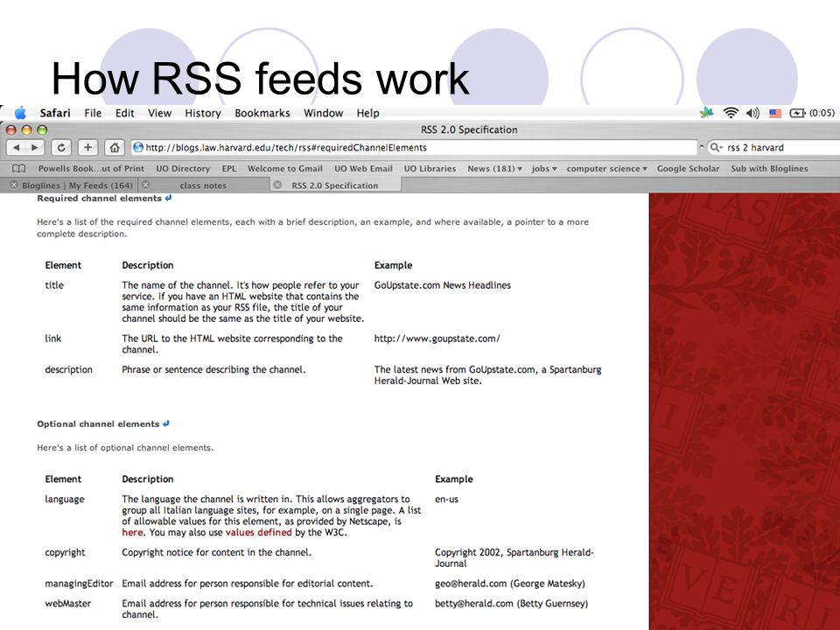Viewport: 840px width, 630px height.
Task: Follow the red "here" link
Action: point(132,533)
